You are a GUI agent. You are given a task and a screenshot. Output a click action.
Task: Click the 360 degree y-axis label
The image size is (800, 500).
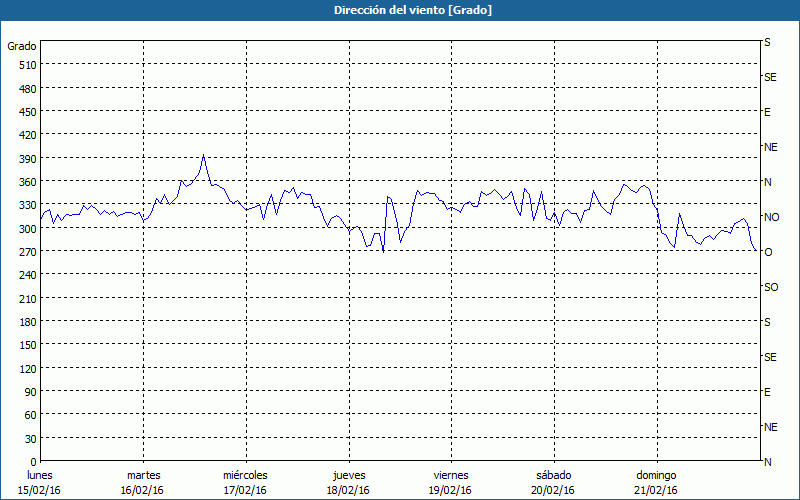pyautogui.click(x=27, y=182)
